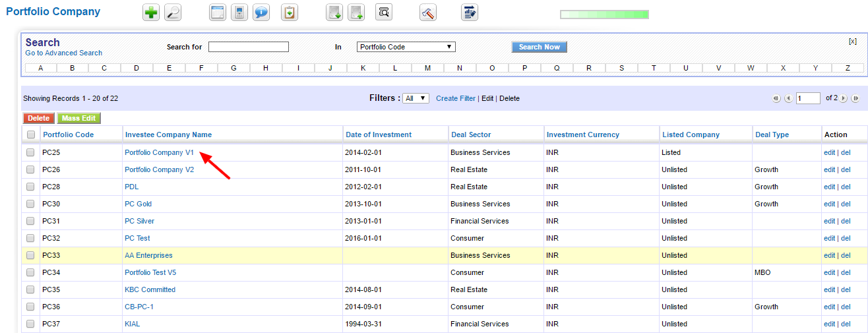Filter records by letter Z
Viewport: 868px width, 333px height.
tap(848, 68)
